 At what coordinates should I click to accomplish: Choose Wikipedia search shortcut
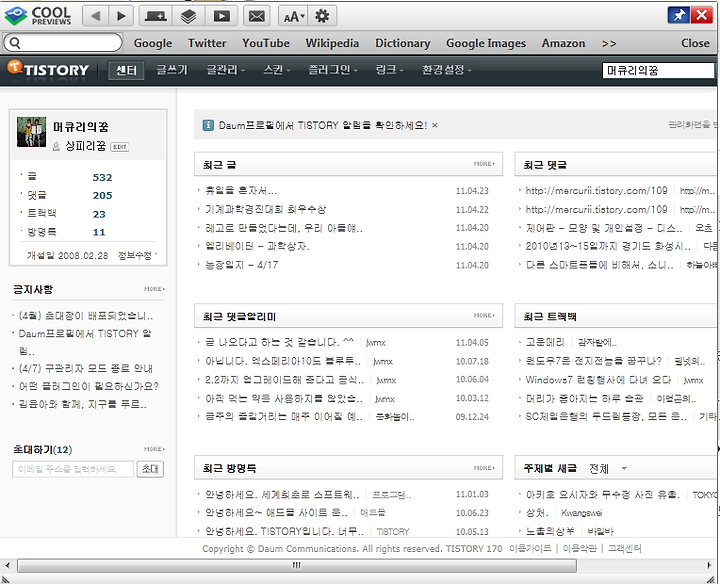pyautogui.click(x=332, y=43)
